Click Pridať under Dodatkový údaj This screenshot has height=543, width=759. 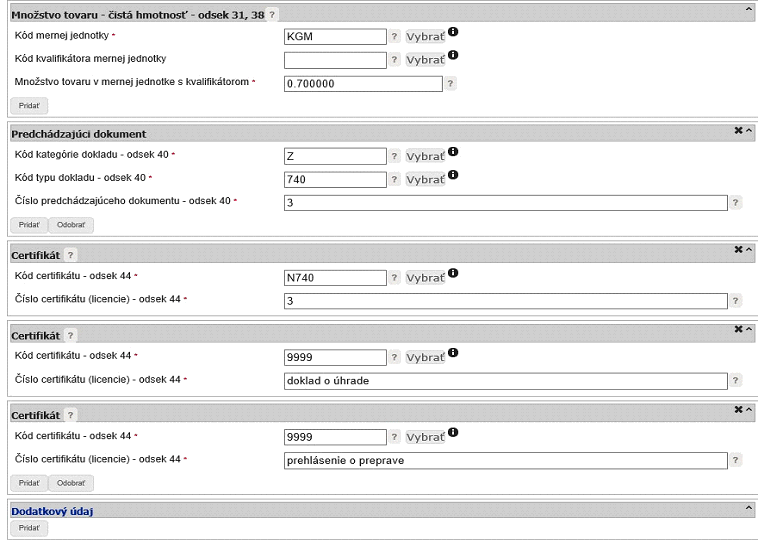[x=29, y=528]
